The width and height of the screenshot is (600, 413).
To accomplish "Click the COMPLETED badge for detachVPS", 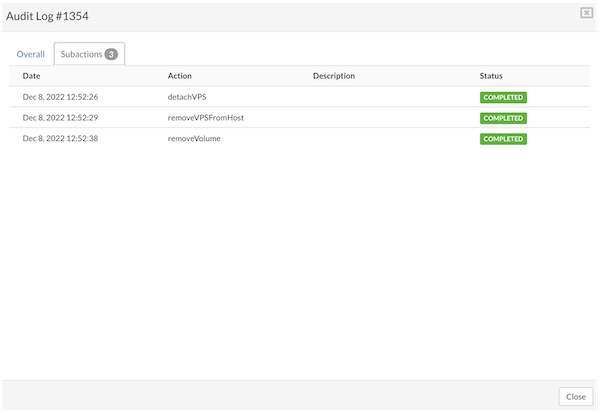I will (x=503, y=98).
